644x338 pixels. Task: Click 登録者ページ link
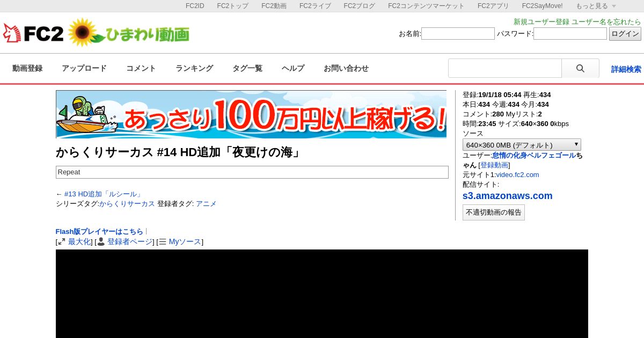click(130, 242)
